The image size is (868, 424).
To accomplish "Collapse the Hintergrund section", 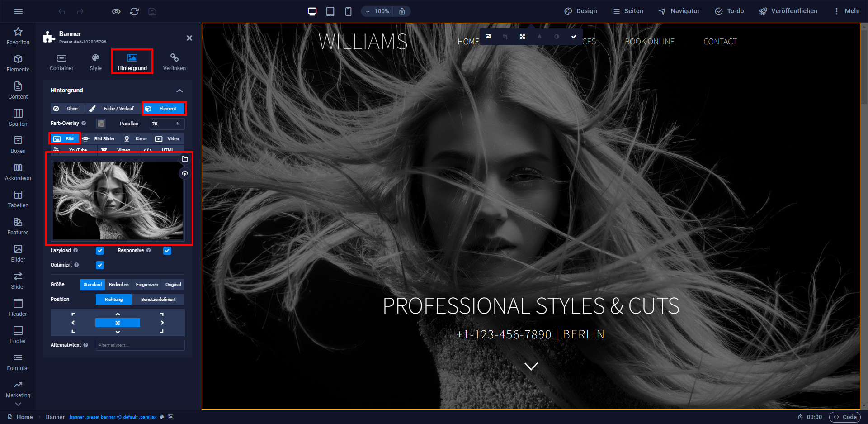I will [179, 91].
